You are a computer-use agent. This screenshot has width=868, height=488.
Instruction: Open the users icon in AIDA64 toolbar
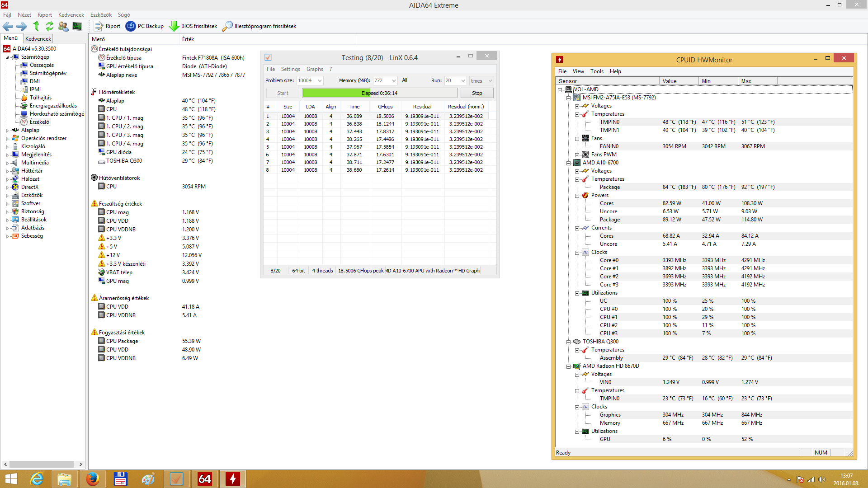63,26
